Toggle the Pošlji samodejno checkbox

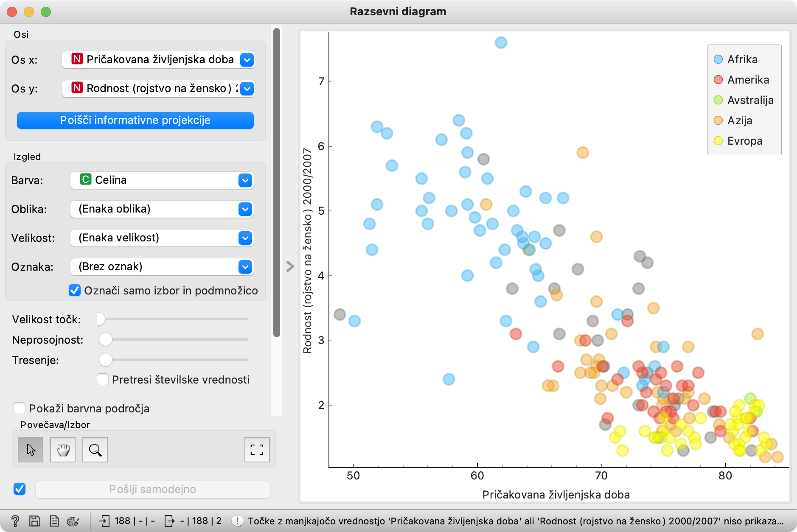[x=20, y=489]
